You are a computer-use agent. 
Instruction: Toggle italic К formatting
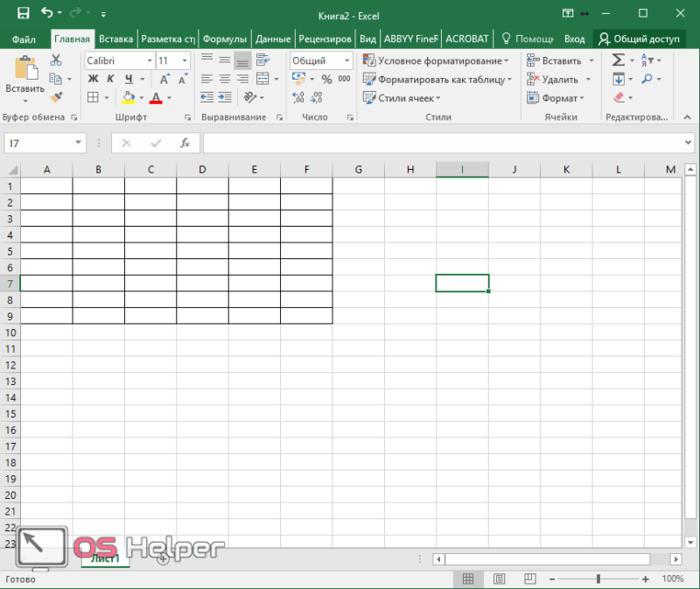[111, 79]
